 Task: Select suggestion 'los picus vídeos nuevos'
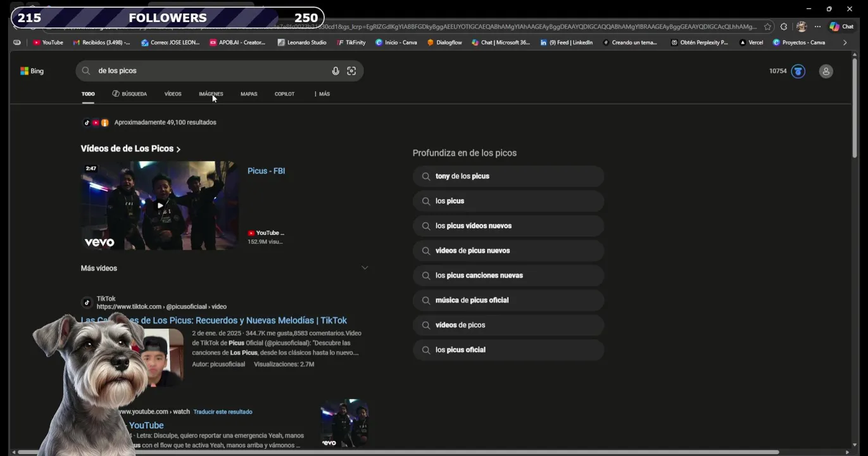pos(508,225)
